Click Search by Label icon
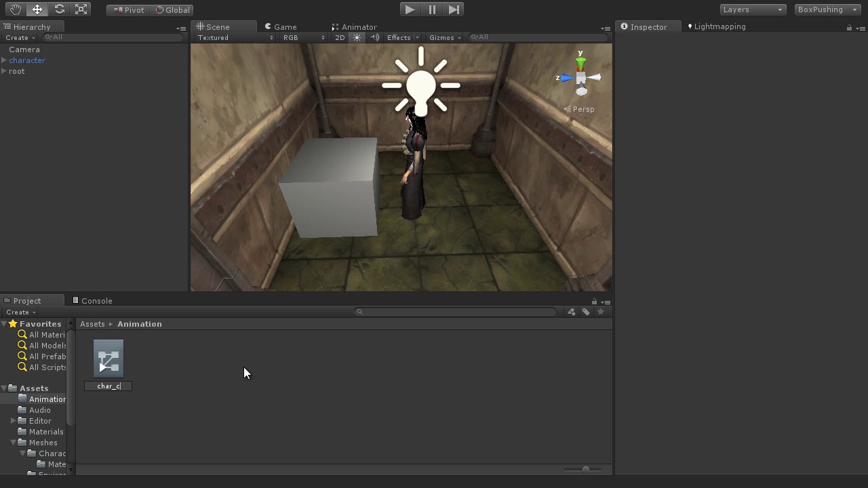Viewport: 868px width, 488px height. coord(586,312)
